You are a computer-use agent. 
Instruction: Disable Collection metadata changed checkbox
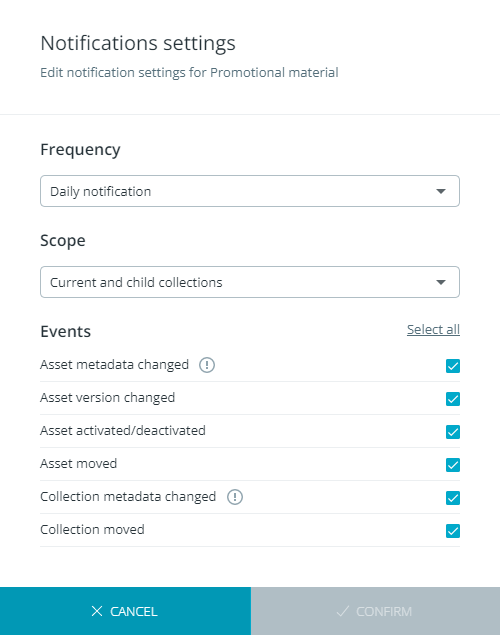(x=453, y=498)
